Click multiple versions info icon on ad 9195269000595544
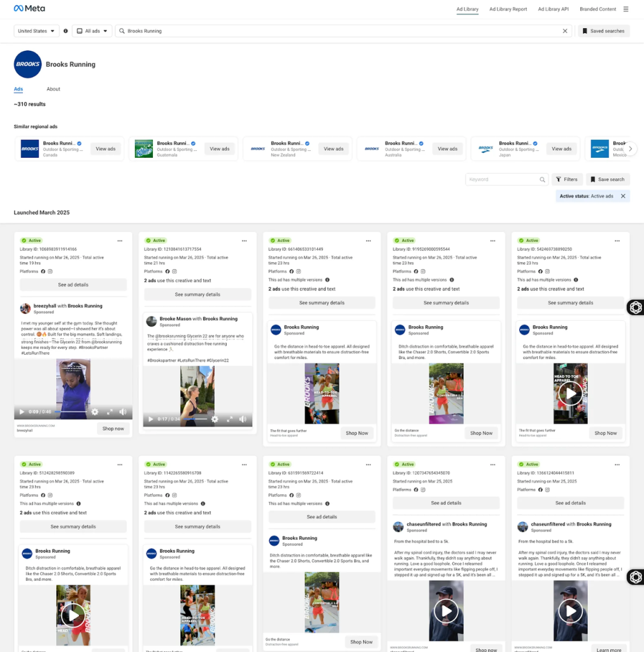644x652 pixels. [x=452, y=280]
